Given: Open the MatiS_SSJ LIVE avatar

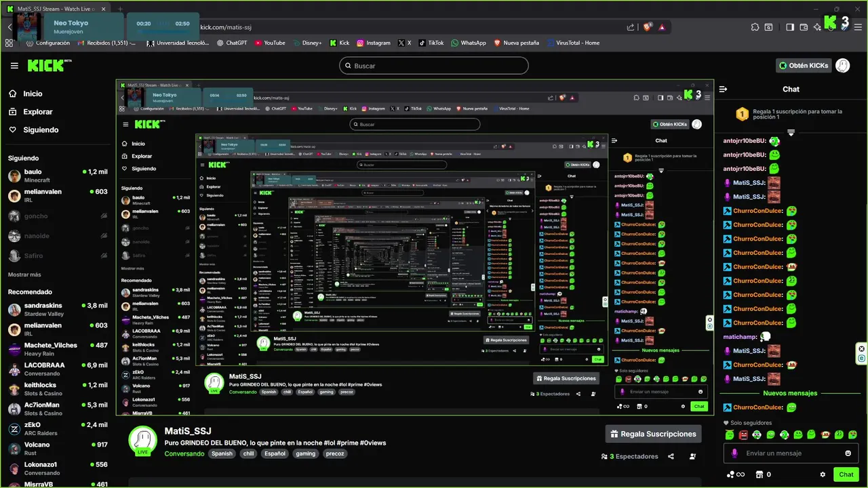Looking at the screenshot, I should [x=143, y=441].
